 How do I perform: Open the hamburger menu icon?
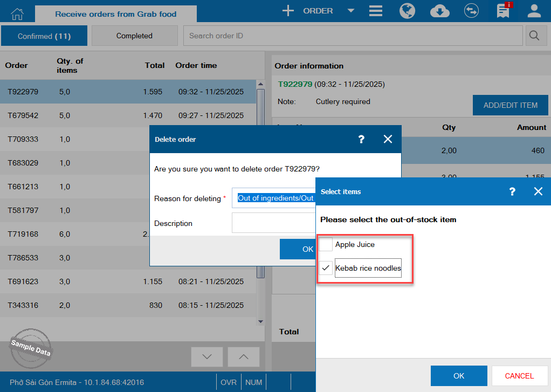coord(376,11)
